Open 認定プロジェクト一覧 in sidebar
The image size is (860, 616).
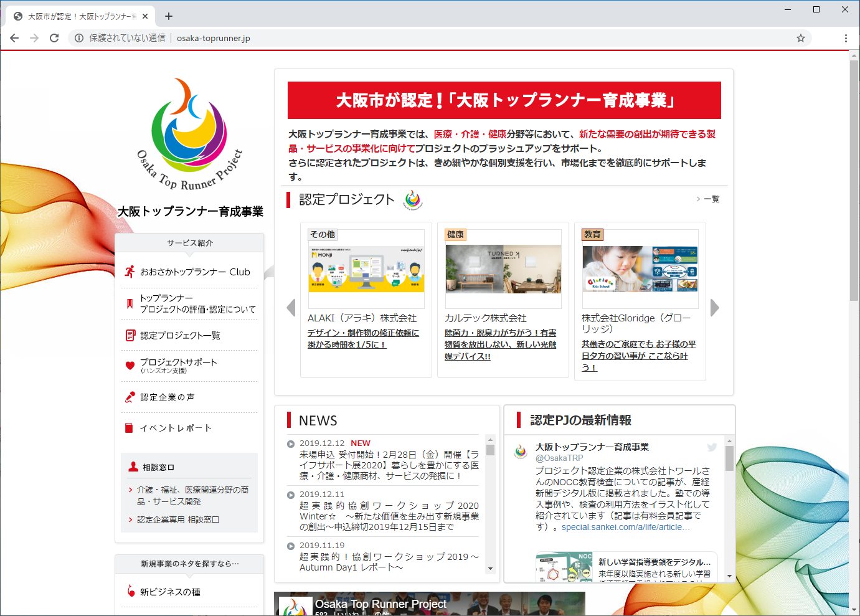point(180,336)
